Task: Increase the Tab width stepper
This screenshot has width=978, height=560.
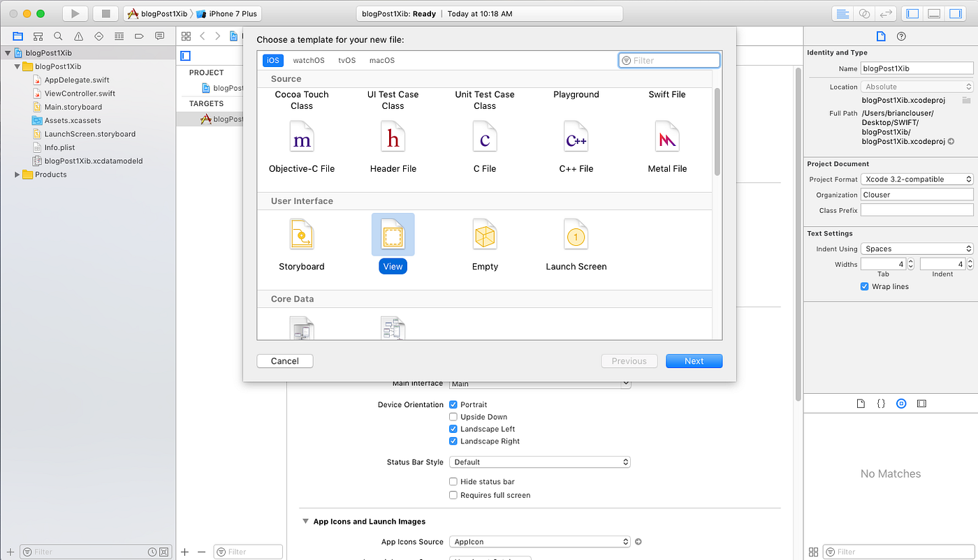Action: (x=910, y=261)
